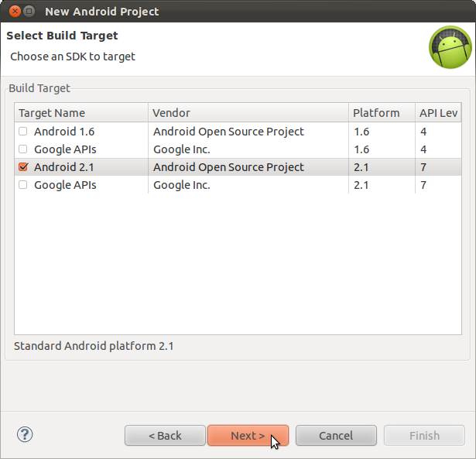
Task: Go back to the previous page
Action: click(165, 436)
